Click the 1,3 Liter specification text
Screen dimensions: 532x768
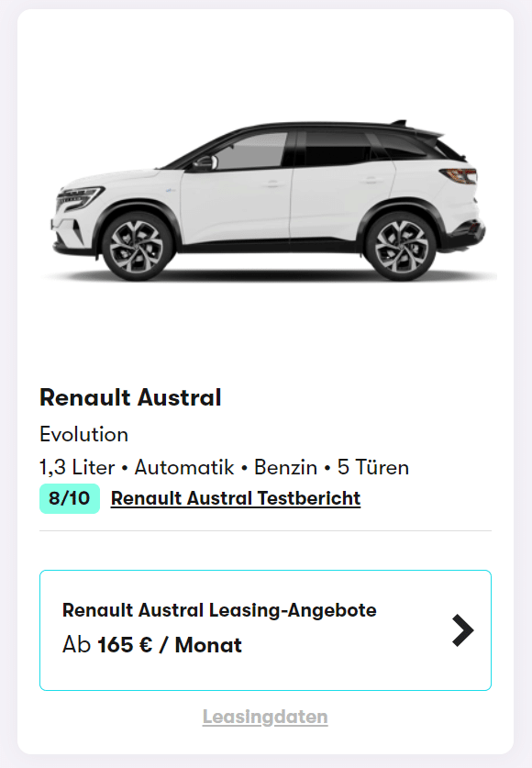(x=77, y=467)
